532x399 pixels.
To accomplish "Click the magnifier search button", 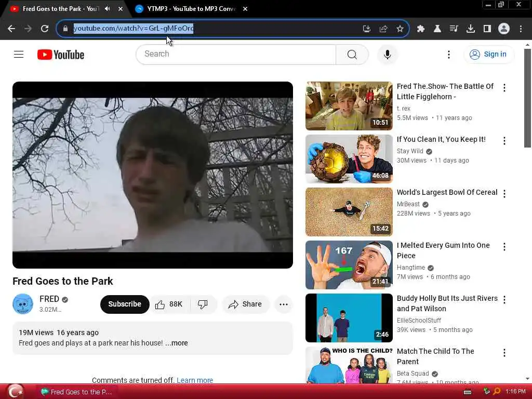I will [352, 54].
